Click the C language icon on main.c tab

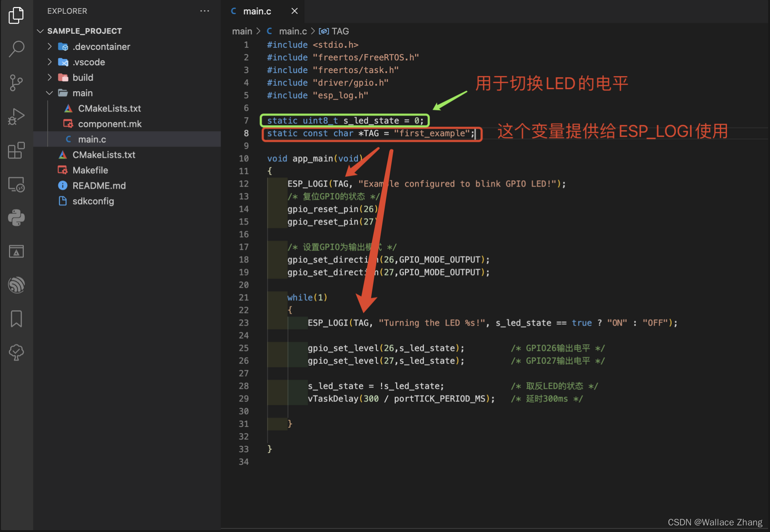234,10
